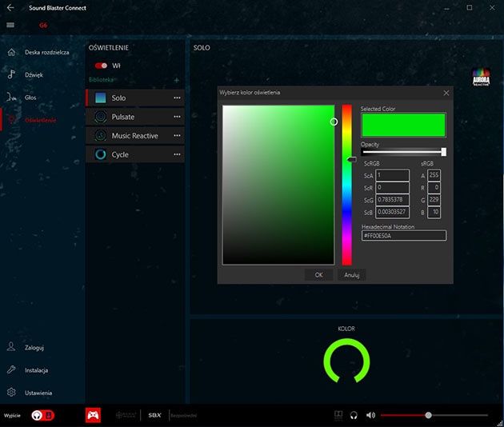This screenshot has width=504, height=427.
Task: Click the home icon in sidebar
Action: (11, 52)
